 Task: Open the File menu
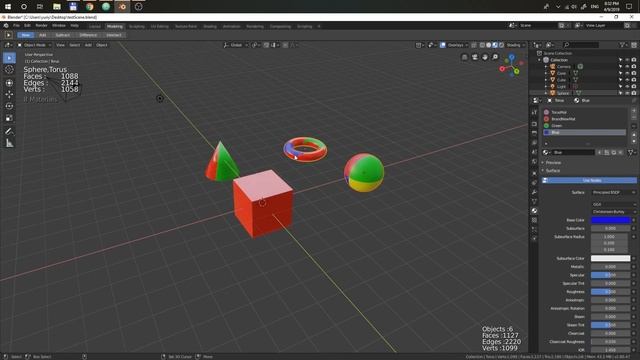click(16, 26)
